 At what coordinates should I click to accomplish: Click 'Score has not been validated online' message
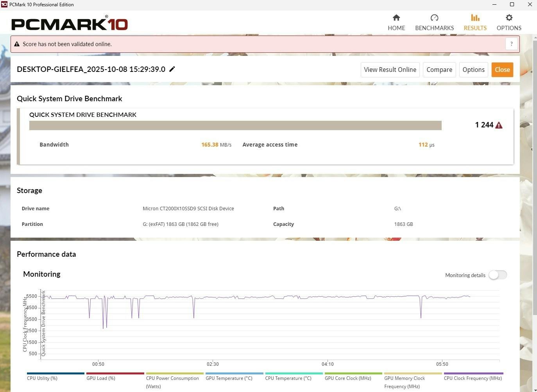[67, 44]
